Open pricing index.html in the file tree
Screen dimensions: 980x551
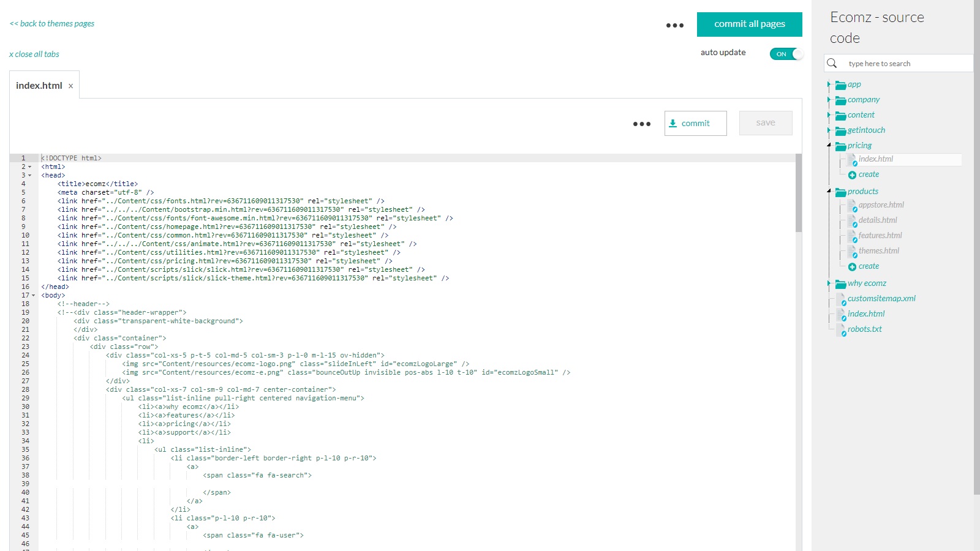(x=876, y=159)
